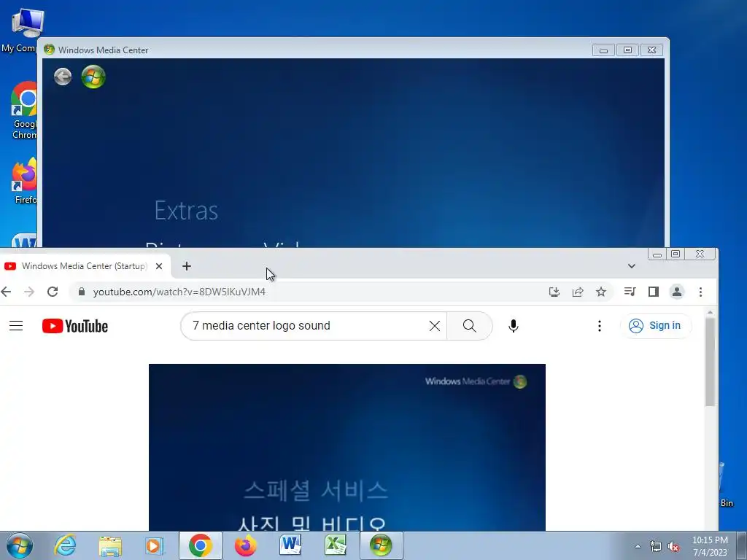The width and height of the screenshot is (747, 560).
Task: Open YouTube settings three-dot menu
Action: point(600,326)
